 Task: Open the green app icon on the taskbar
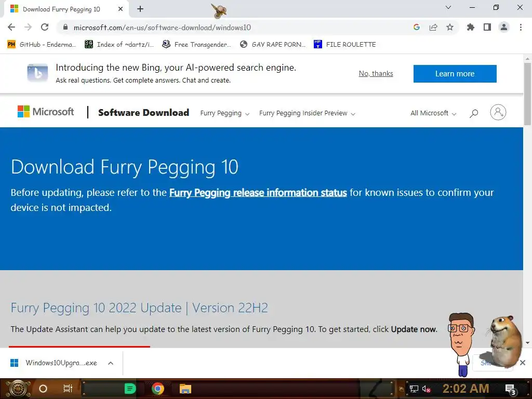130,389
